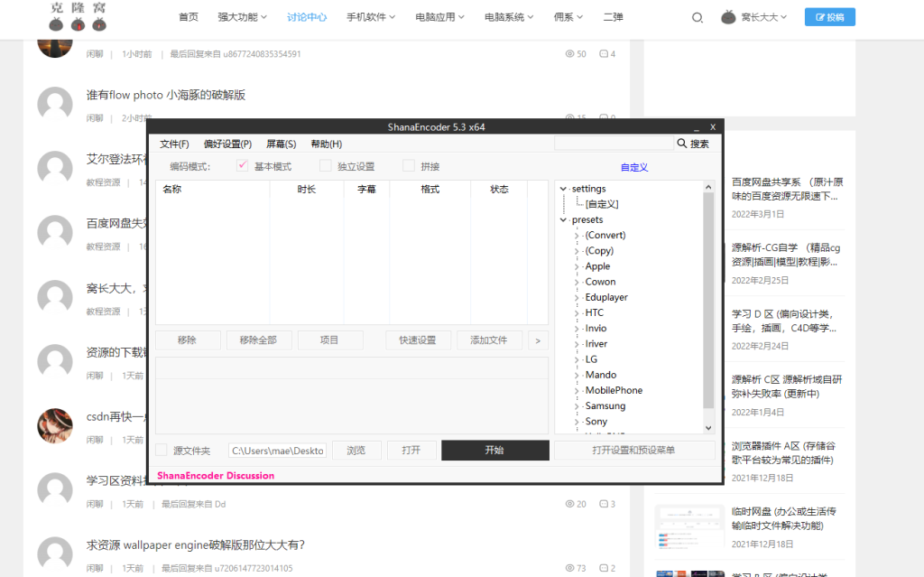Enable the 基本模式 checkbox
Screen dimensions: 924x577
242,166
